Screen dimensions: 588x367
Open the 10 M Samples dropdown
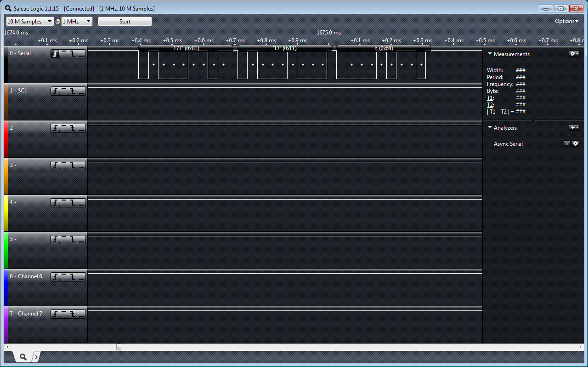pos(30,22)
